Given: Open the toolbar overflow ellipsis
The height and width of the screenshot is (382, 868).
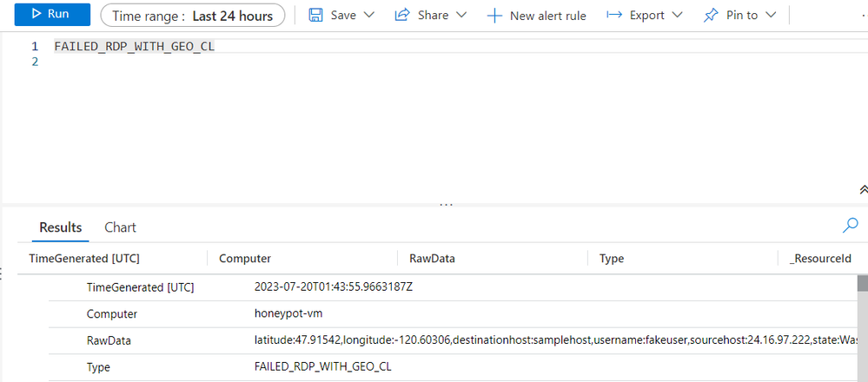Looking at the screenshot, I should tap(865, 16).
